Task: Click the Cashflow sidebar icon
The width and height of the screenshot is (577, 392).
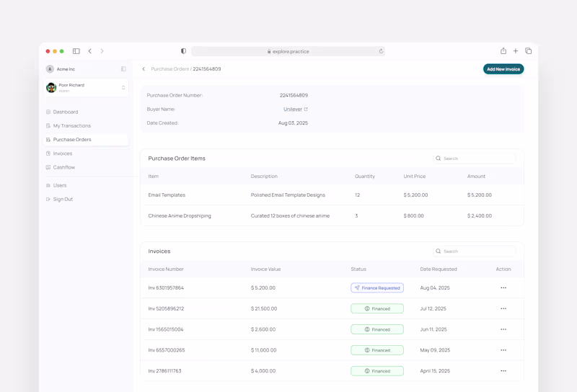Action: tap(48, 167)
